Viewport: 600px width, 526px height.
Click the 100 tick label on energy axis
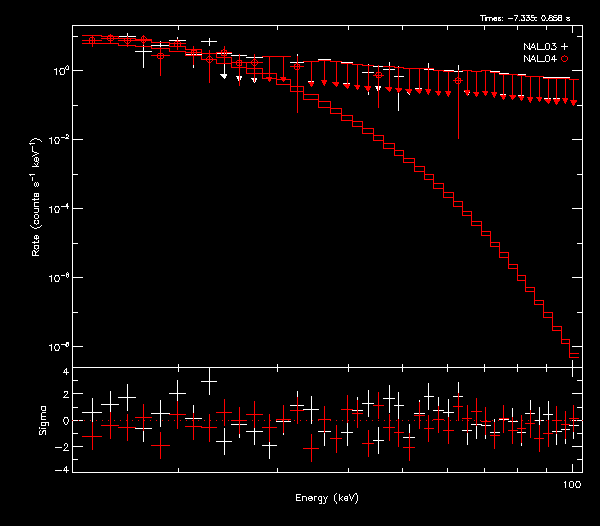(x=572, y=483)
